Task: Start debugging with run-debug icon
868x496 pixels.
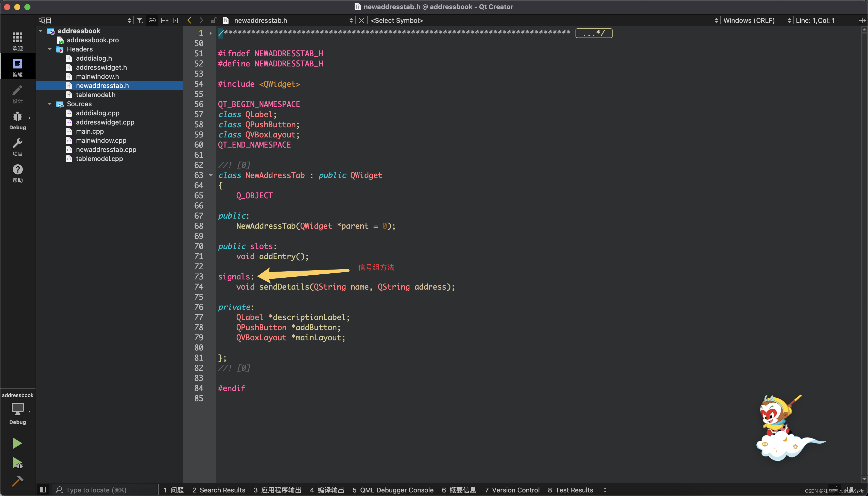Action: point(17,463)
